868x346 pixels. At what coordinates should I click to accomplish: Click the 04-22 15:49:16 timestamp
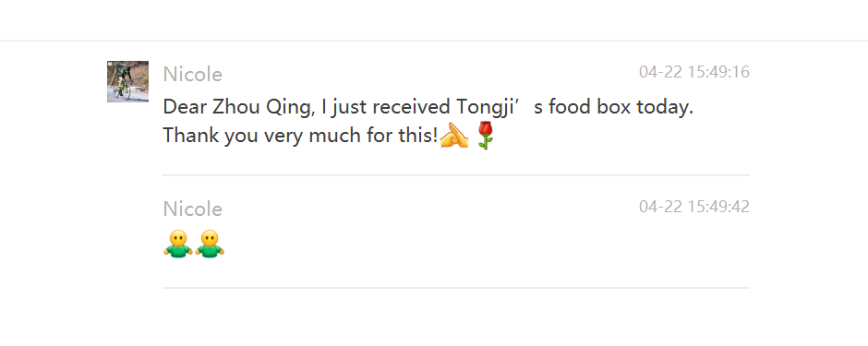pyautogui.click(x=694, y=72)
